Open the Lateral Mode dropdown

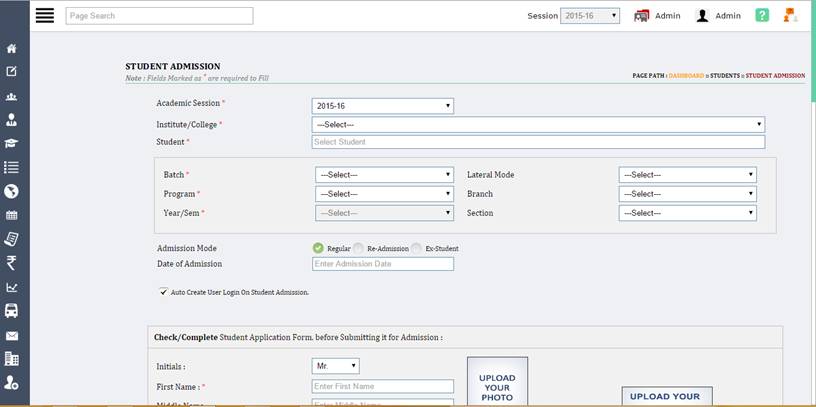[x=687, y=175]
